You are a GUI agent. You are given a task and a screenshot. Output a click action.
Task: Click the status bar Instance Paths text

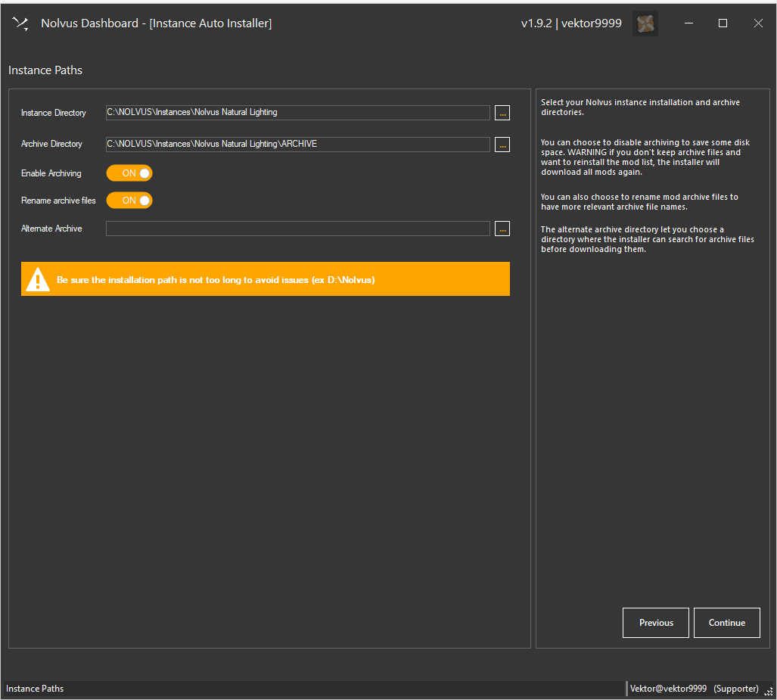(35, 689)
